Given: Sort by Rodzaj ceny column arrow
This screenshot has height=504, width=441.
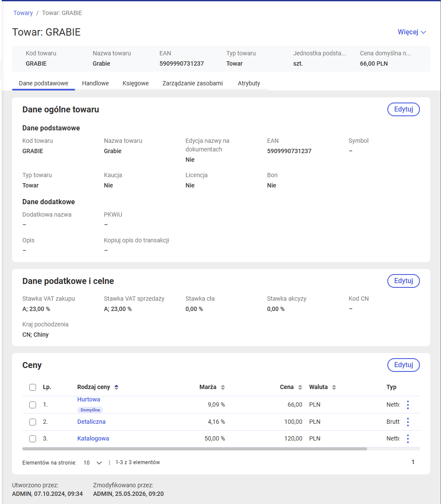Looking at the screenshot, I should (116, 387).
